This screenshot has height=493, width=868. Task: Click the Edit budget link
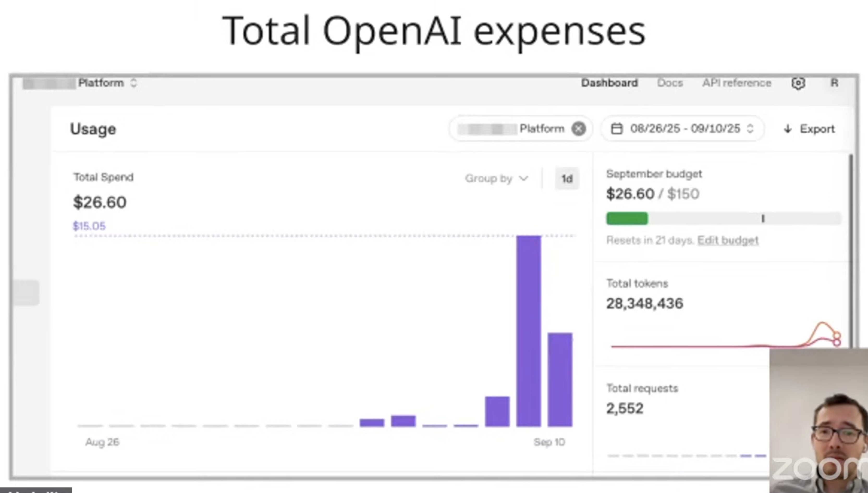(728, 241)
